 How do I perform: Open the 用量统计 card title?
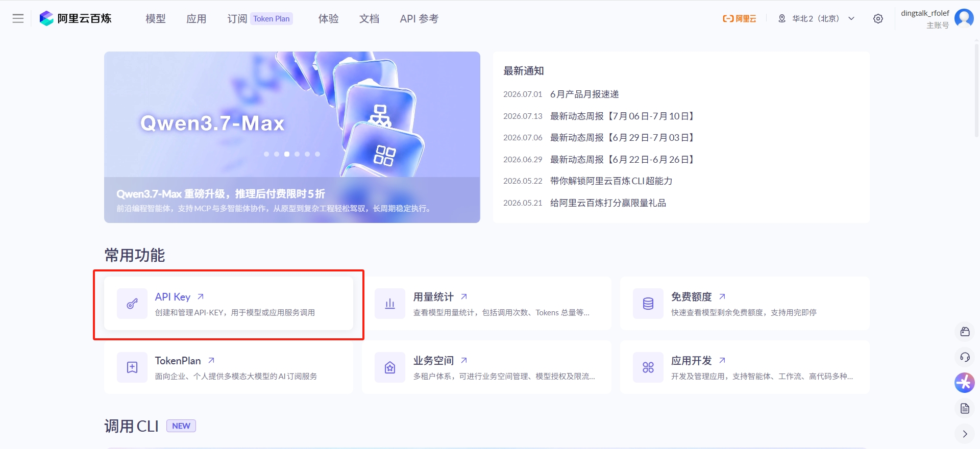[x=433, y=297]
